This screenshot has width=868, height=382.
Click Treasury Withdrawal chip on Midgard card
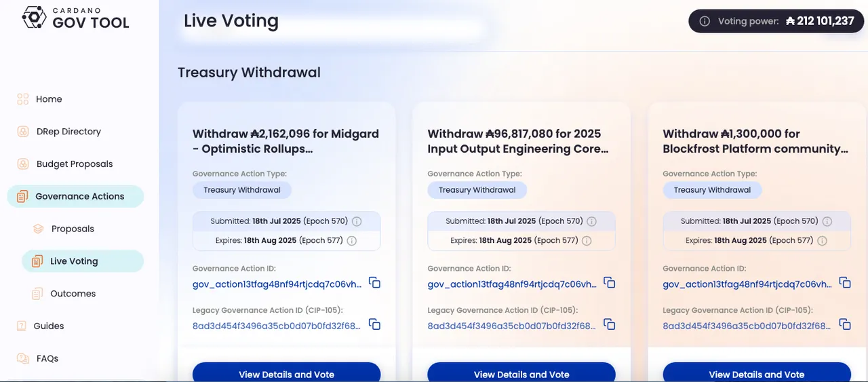pyautogui.click(x=242, y=190)
